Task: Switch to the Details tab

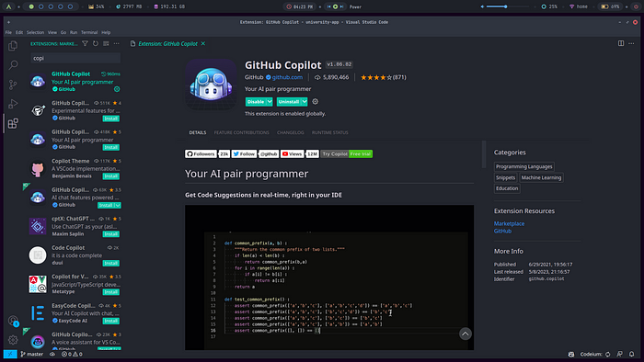Action: coord(198,132)
